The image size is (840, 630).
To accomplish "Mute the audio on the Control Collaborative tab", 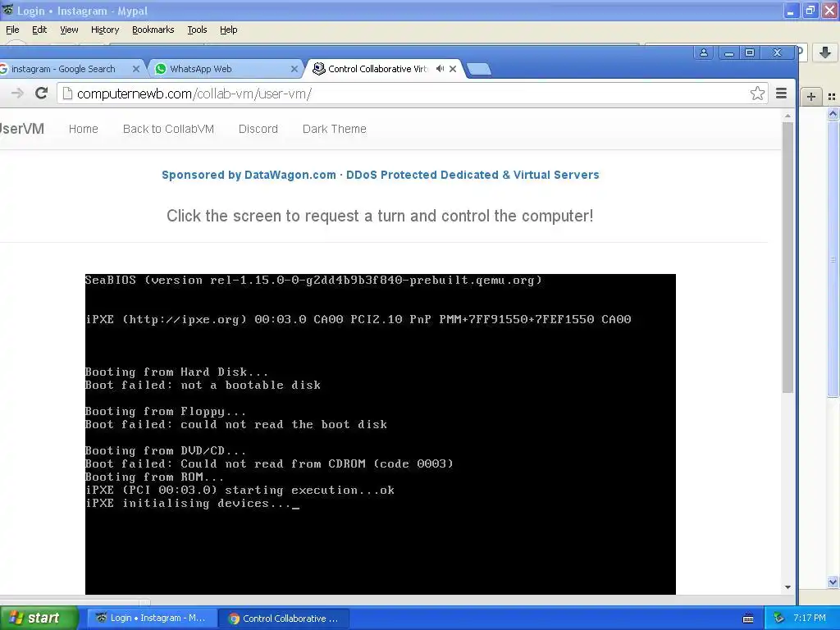I will pyautogui.click(x=440, y=69).
